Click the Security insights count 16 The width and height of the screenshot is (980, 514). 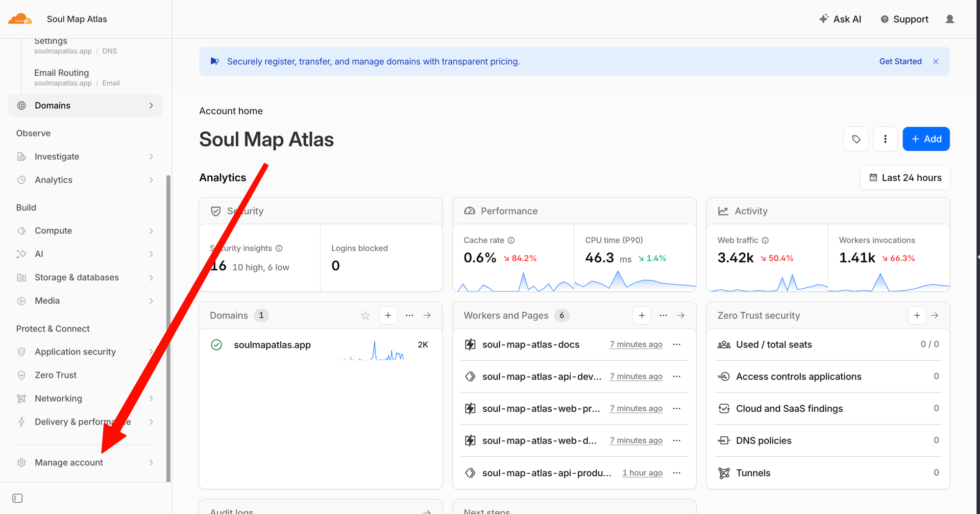[x=218, y=266]
